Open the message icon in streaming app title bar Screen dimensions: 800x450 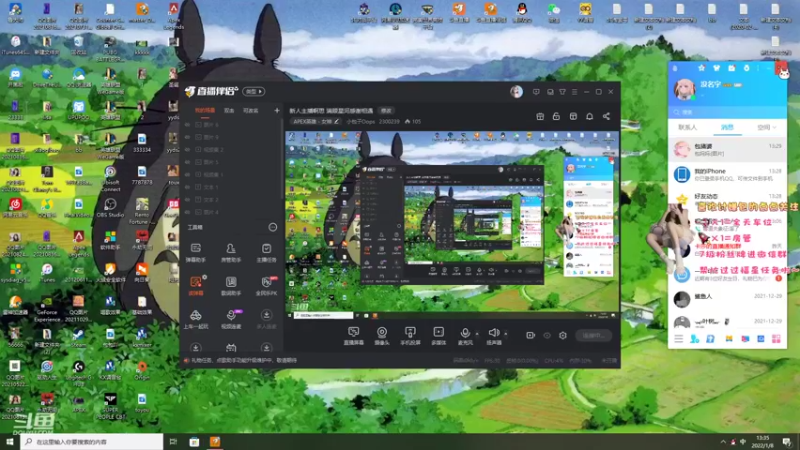click(x=536, y=92)
